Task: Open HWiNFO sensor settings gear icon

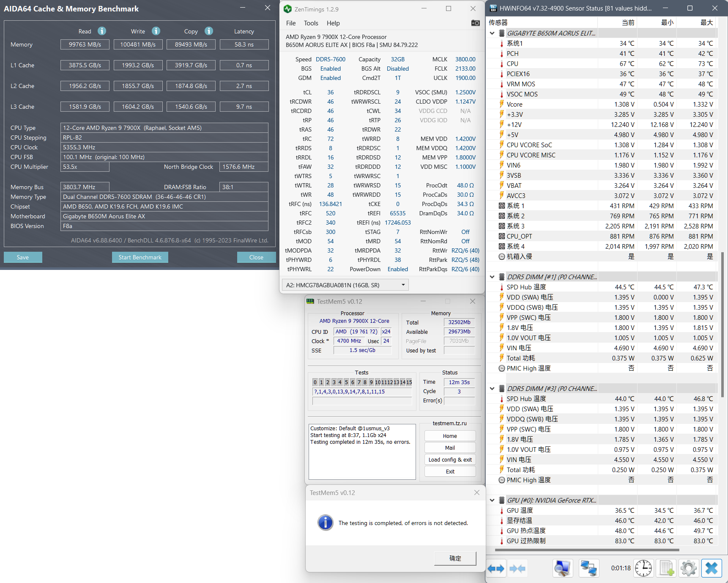Action: point(689,568)
